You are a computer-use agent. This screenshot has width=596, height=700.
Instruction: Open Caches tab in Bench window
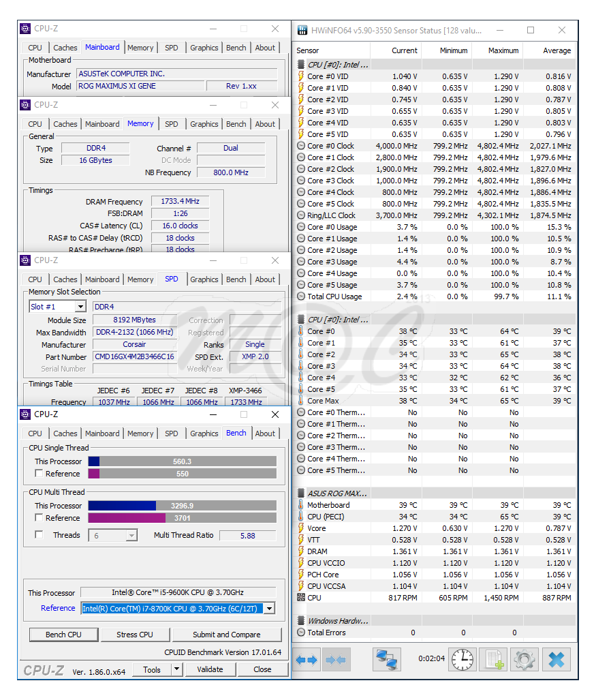pos(65,433)
